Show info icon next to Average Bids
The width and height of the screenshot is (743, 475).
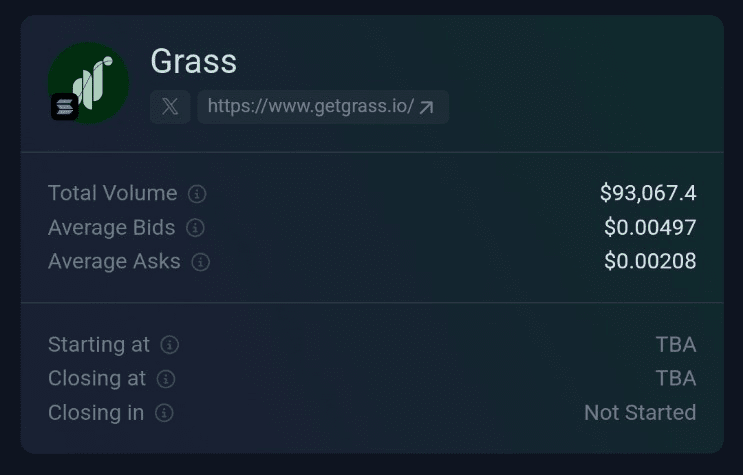tap(196, 228)
